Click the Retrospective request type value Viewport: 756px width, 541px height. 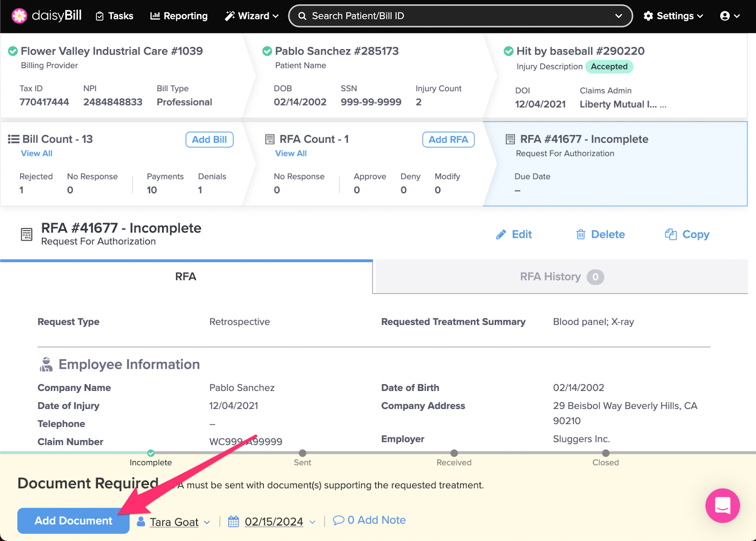tap(240, 322)
